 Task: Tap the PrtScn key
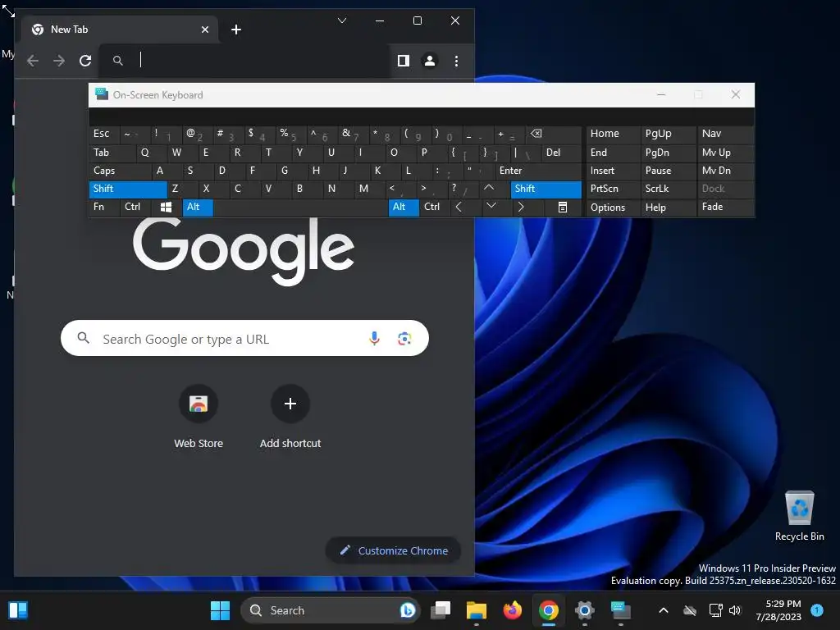pyautogui.click(x=614, y=189)
